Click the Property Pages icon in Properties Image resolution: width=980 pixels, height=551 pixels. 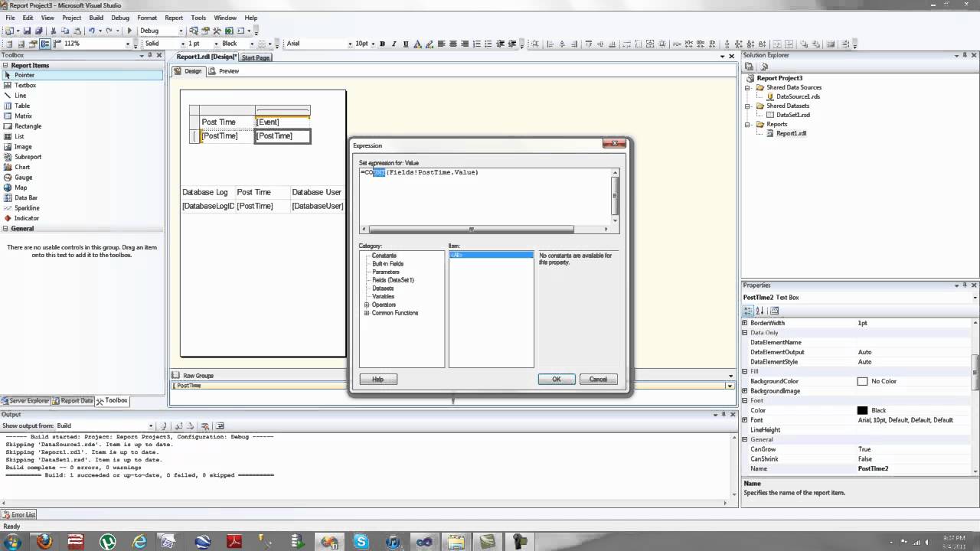coord(775,311)
